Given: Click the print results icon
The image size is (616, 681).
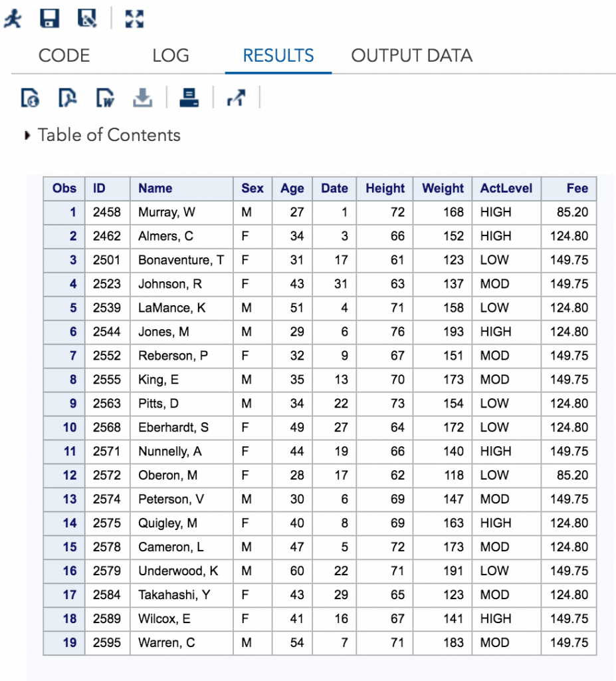Looking at the screenshot, I should click(189, 97).
